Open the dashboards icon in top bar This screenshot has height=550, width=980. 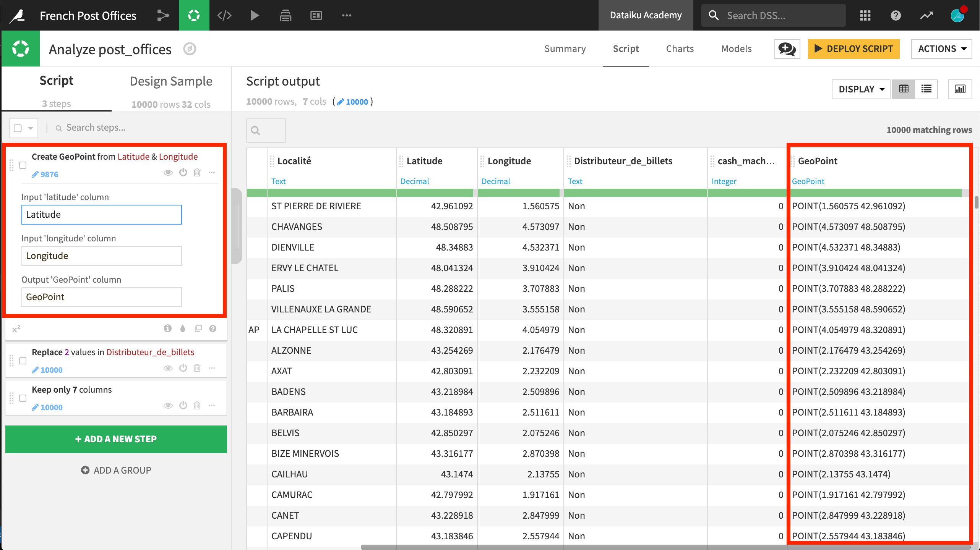(x=316, y=15)
